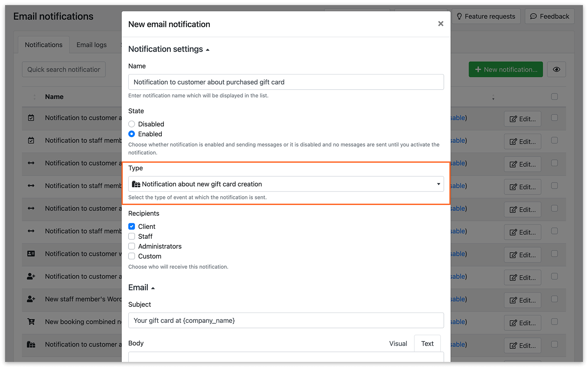The width and height of the screenshot is (588, 367).
Task: Click the lightbulb icon in Feature requests
Action: click(459, 16)
